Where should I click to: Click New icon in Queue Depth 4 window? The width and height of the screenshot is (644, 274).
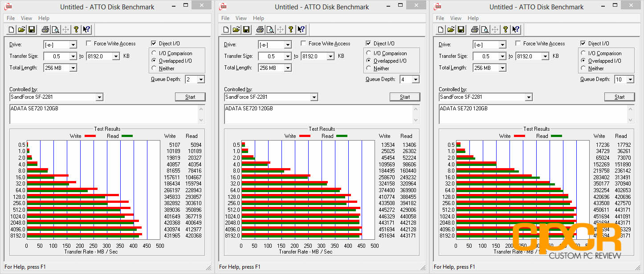(x=226, y=29)
